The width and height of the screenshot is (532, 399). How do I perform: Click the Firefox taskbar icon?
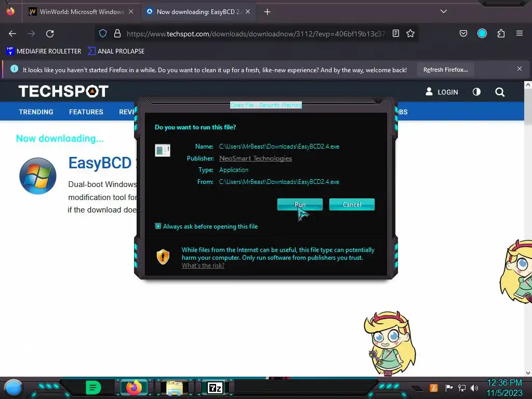coord(134,388)
